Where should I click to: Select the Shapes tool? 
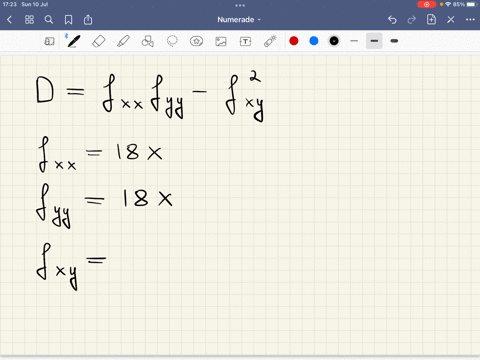tap(148, 41)
